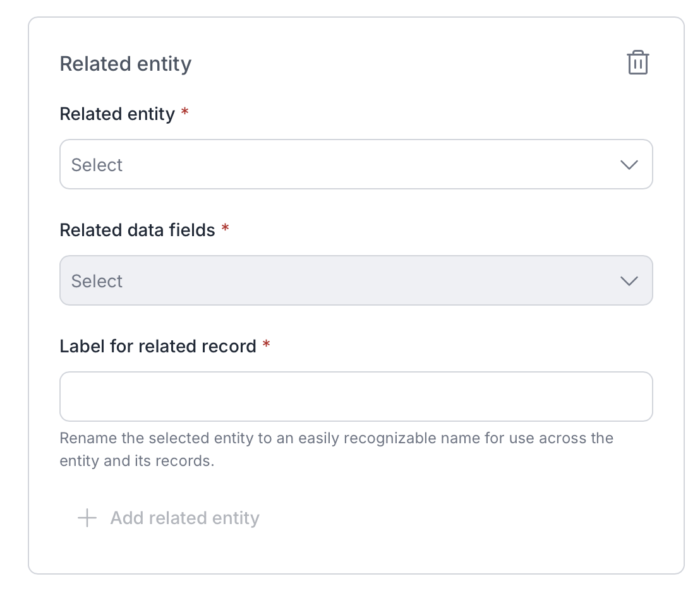Image resolution: width=700 pixels, height=591 pixels.
Task: Click the Select placeholder in Related entity field
Action: click(97, 165)
